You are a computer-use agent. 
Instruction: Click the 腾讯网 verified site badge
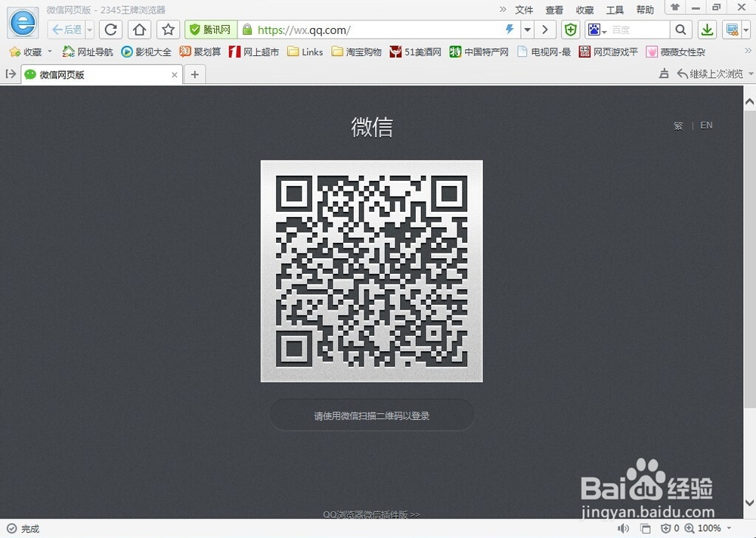point(211,30)
